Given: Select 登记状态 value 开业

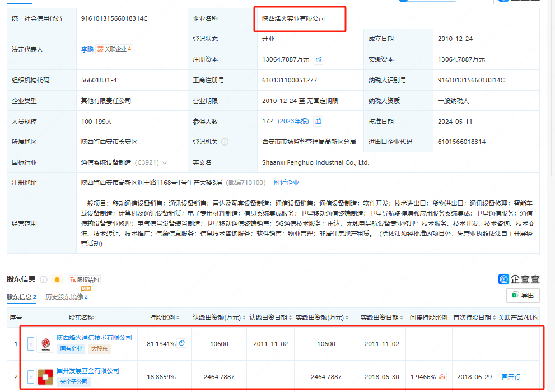Looking at the screenshot, I should point(268,39).
